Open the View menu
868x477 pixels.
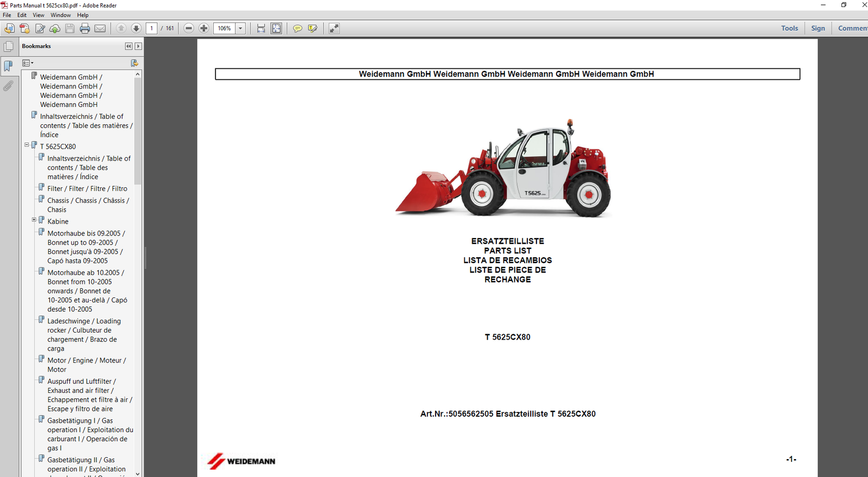(x=39, y=15)
